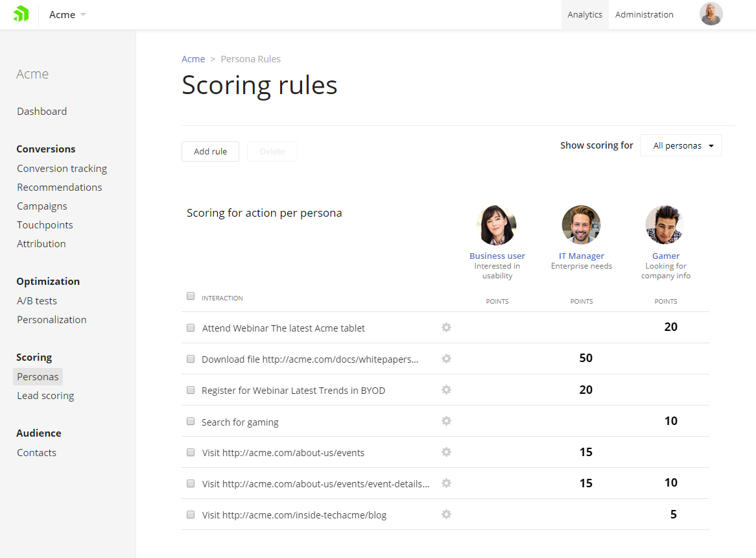Click gear icon for Download file rule
The image size is (756, 558).
[446, 359]
